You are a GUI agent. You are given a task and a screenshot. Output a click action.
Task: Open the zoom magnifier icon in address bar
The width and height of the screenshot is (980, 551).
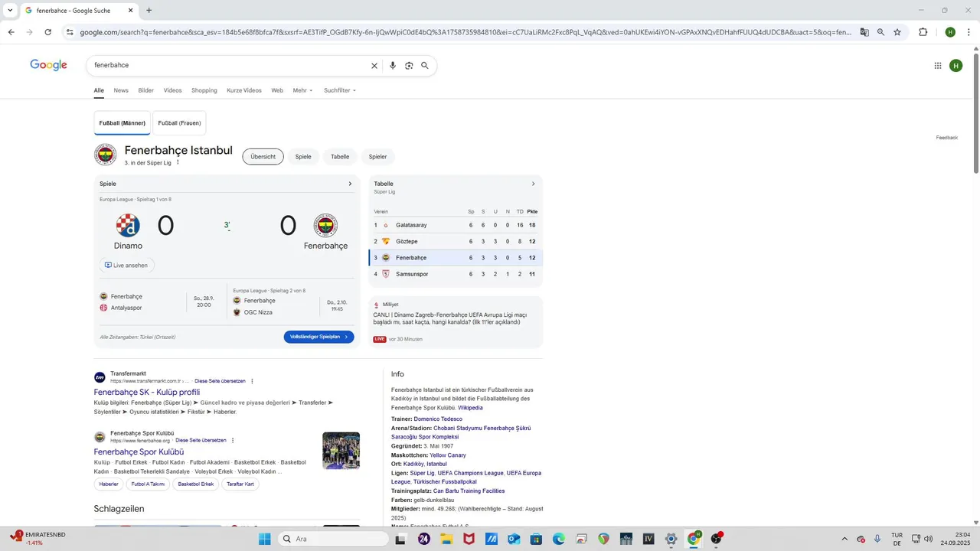[881, 32]
